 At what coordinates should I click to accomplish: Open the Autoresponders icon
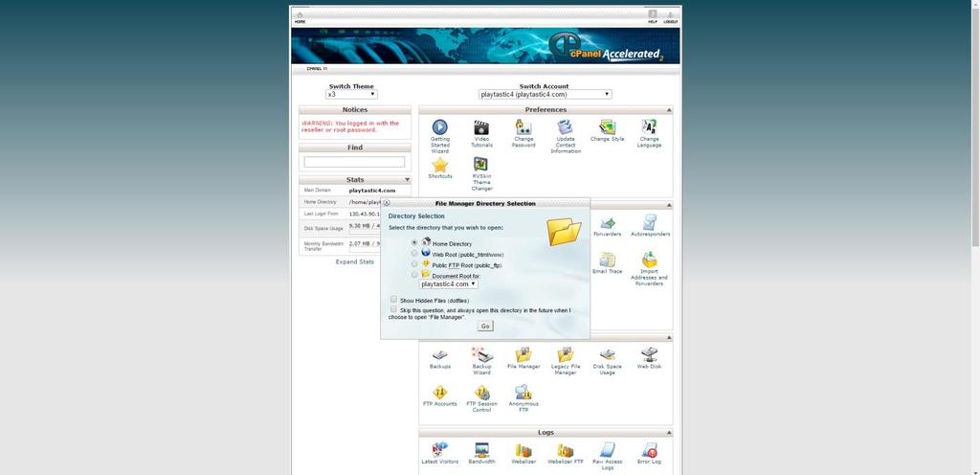click(x=650, y=223)
